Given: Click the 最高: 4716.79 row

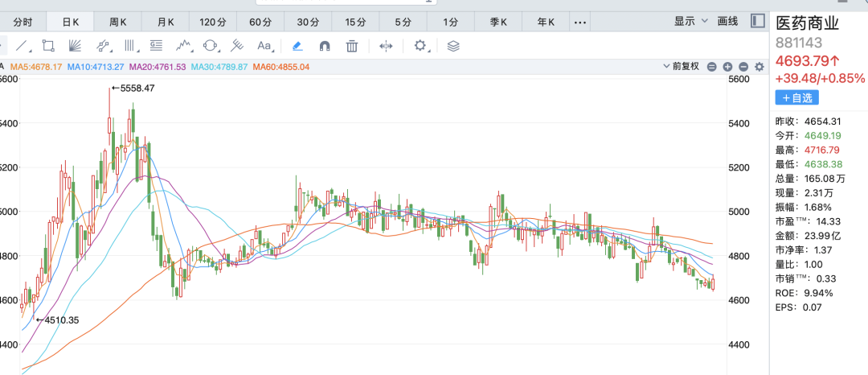Looking at the screenshot, I should 809,150.
